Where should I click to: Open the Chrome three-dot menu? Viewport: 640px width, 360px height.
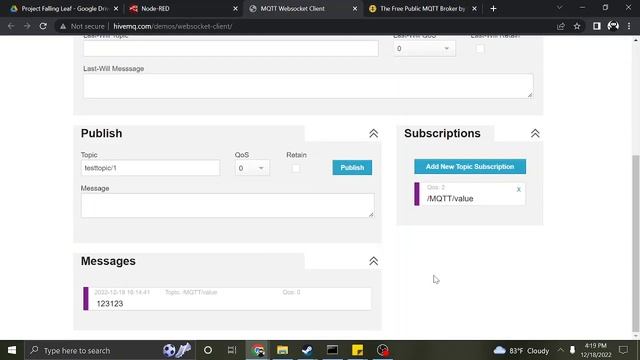pyautogui.click(x=629, y=26)
